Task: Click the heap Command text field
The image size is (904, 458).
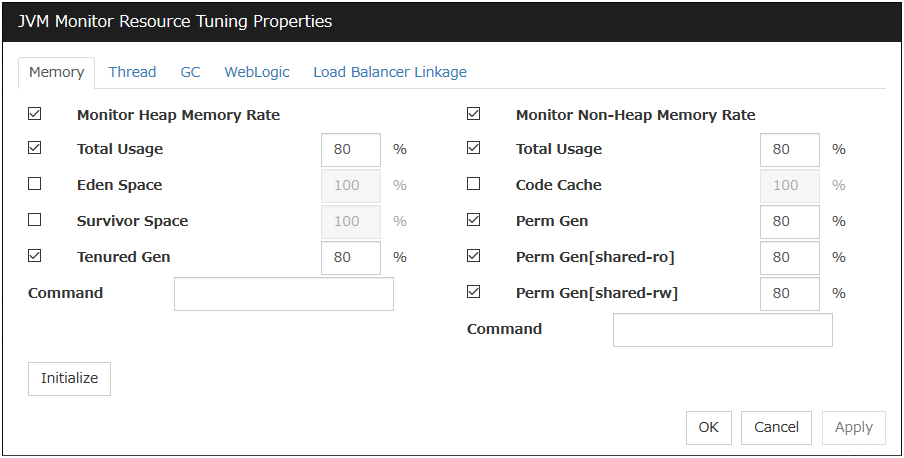Action: click(283, 294)
